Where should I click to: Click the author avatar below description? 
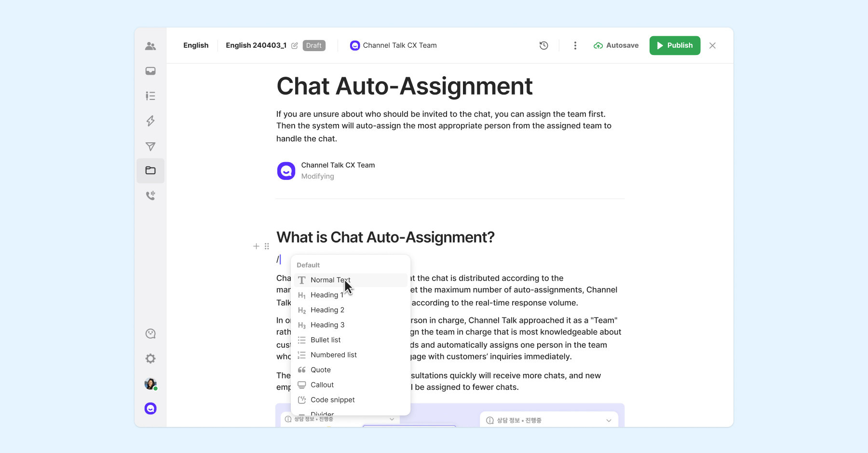286,171
